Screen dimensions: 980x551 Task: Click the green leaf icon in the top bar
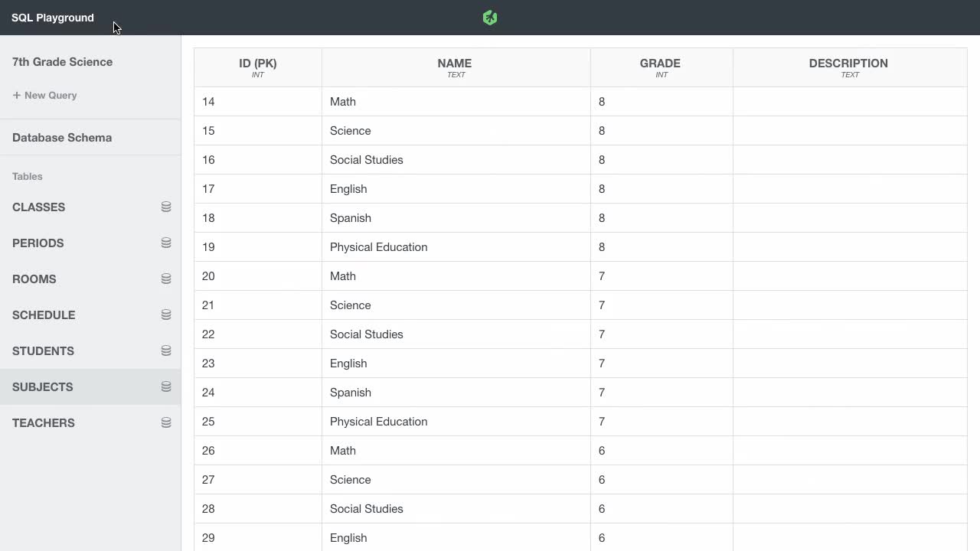[489, 17]
